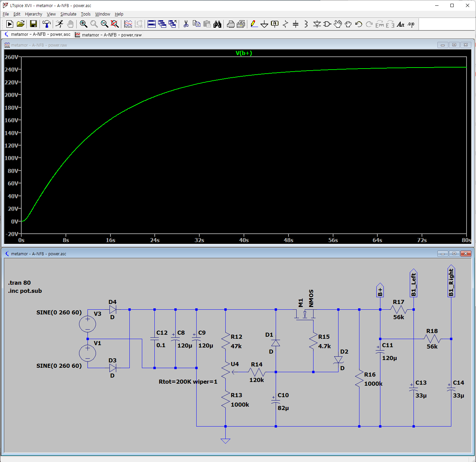Image resolution: width=476 pixels, height=462 pixels.
Task: Select the Label Net tool
Action: pos(275,24)
